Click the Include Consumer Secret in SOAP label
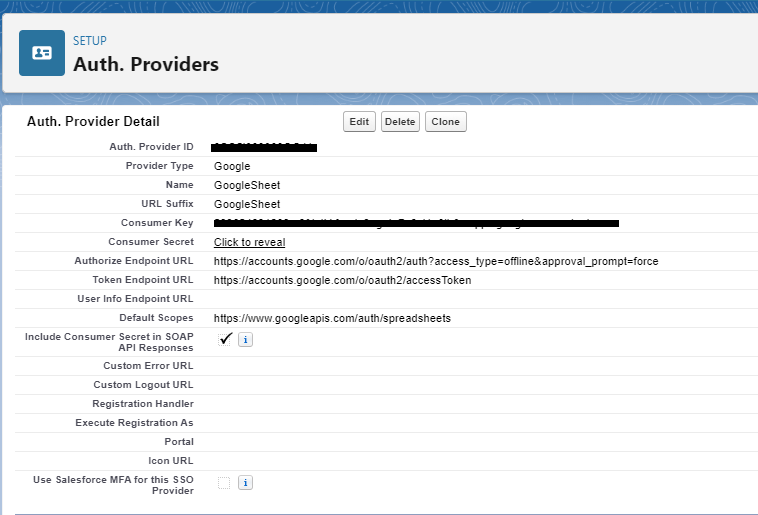Screen dimensions: 758x515 [x=109, y=342]
